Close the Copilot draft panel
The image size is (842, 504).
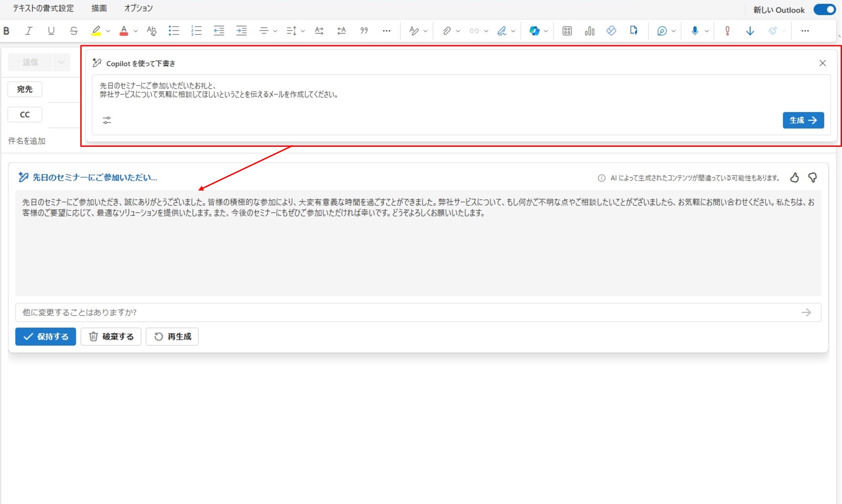click(823, 63)
